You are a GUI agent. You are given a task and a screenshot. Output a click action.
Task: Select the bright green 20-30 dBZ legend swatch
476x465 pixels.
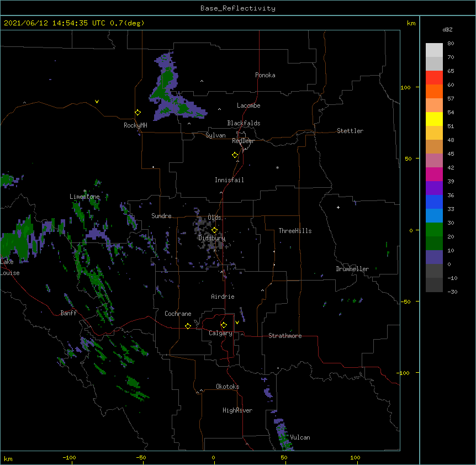(434, 230)
